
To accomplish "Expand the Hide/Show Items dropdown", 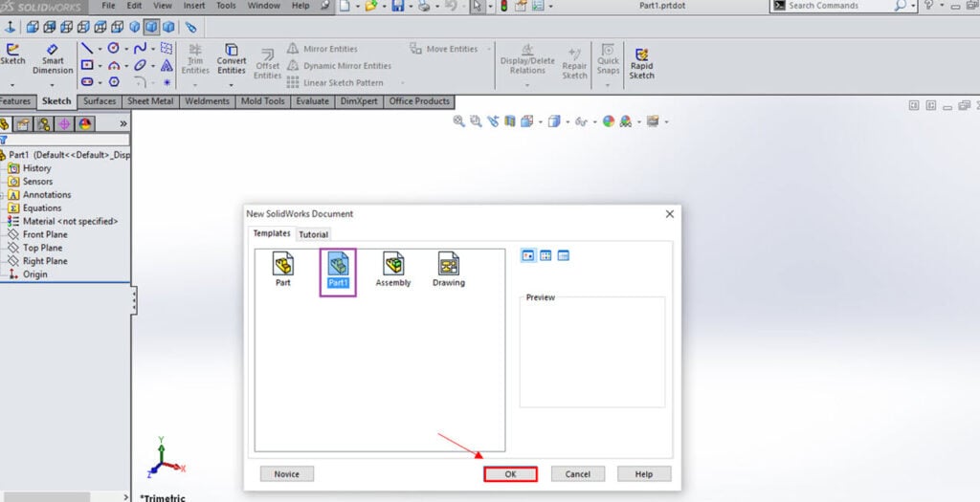I will 595,122.
